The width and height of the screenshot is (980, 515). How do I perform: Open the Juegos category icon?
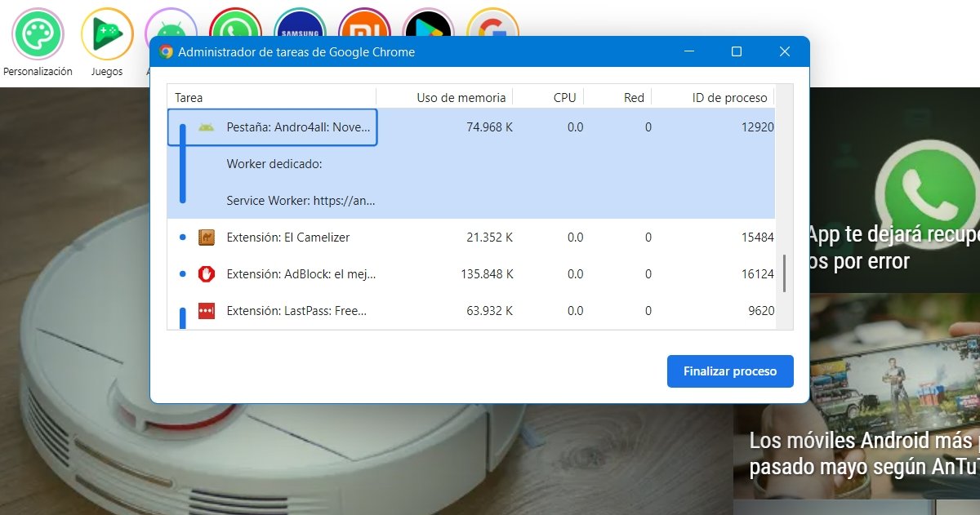tap(107, 34)
